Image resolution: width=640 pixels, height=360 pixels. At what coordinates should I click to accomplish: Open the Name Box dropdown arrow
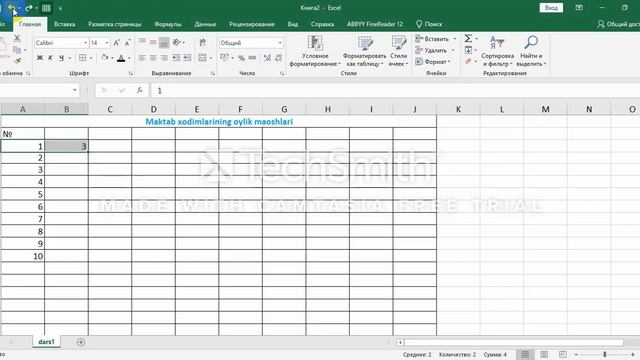[x=75, y=90]
